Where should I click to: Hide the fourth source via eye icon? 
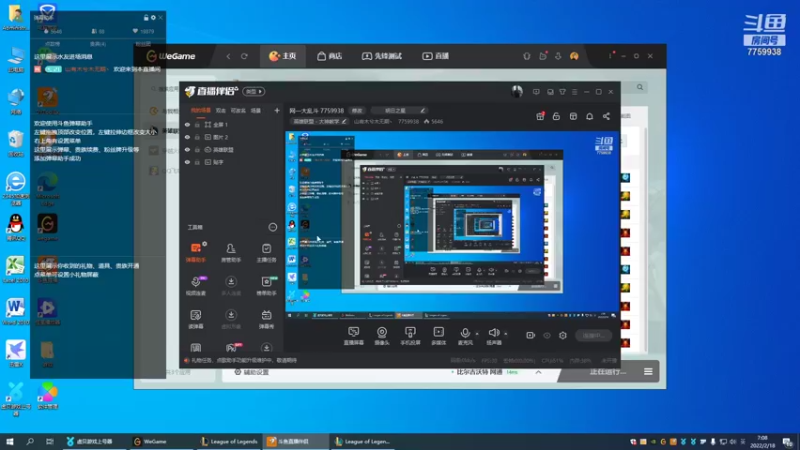[187, 162]
